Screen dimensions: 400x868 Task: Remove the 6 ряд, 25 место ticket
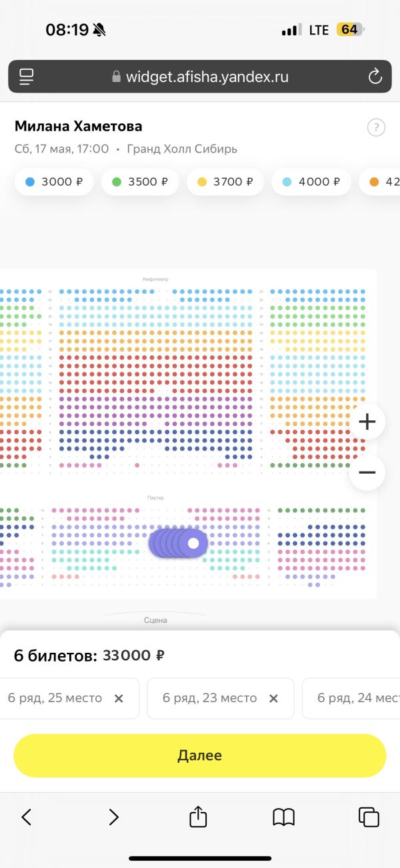tap(119, 698)
